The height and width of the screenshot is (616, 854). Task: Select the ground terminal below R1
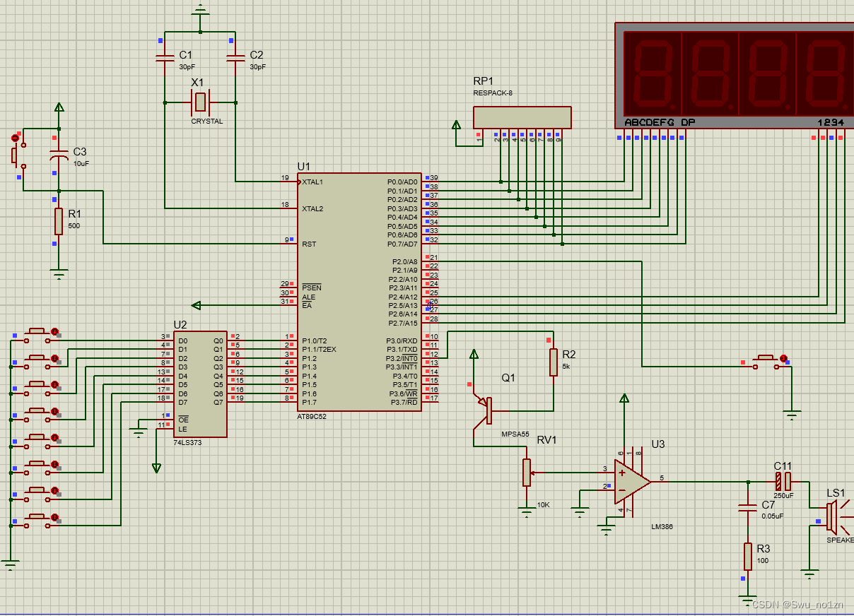59,274
